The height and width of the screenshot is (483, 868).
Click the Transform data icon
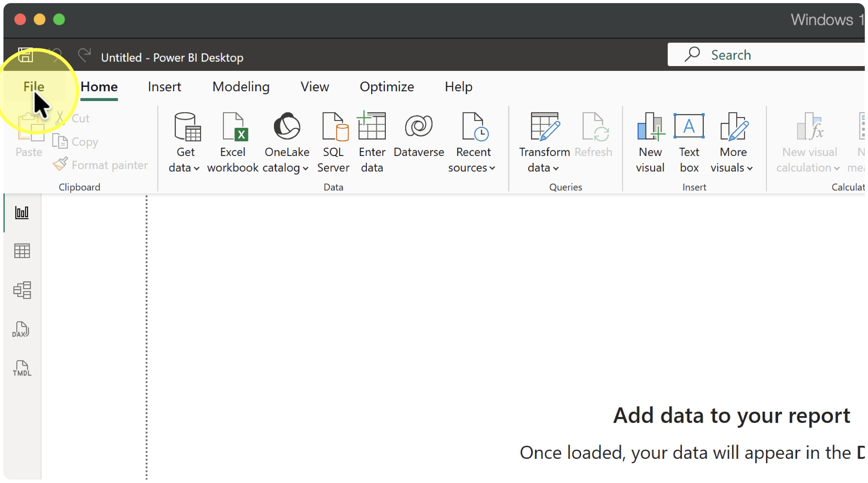(545, 126)
